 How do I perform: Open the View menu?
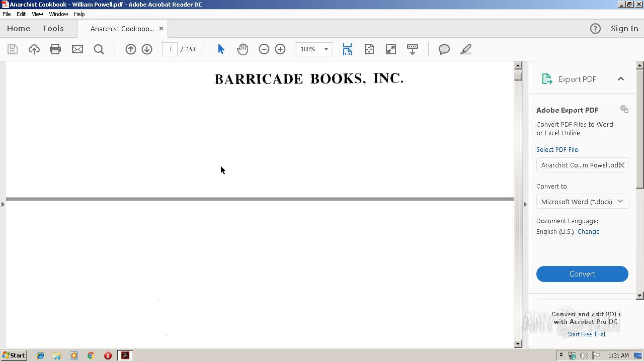(37, 14)
